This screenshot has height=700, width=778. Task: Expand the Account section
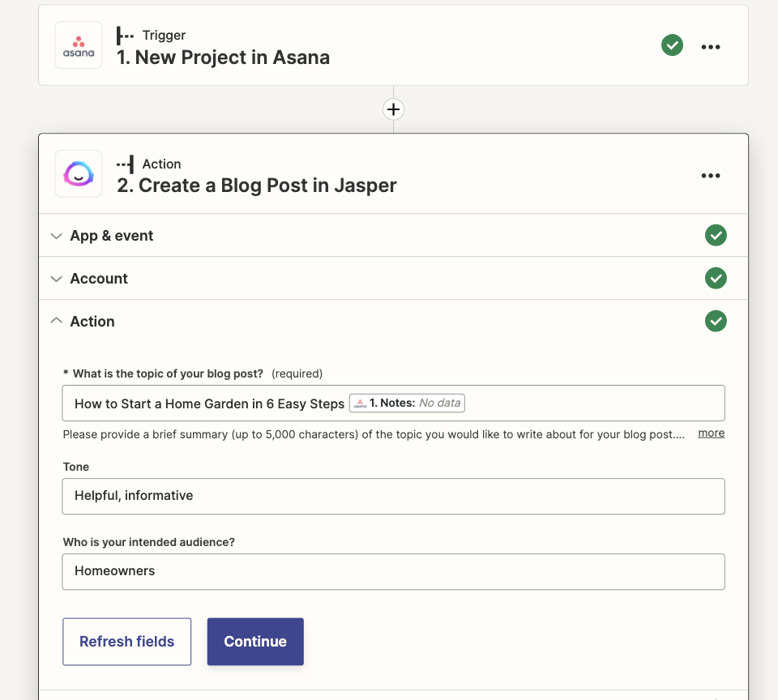tap(99, 279)
